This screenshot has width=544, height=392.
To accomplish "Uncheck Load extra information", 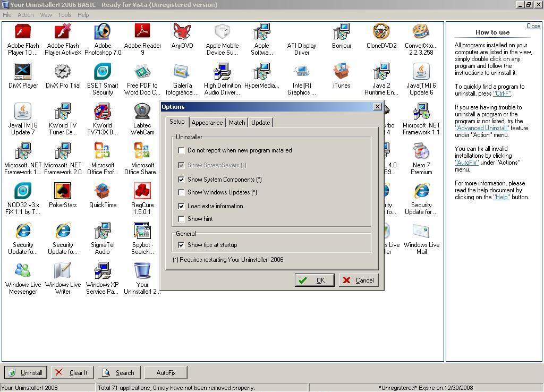I will [181, 206].
